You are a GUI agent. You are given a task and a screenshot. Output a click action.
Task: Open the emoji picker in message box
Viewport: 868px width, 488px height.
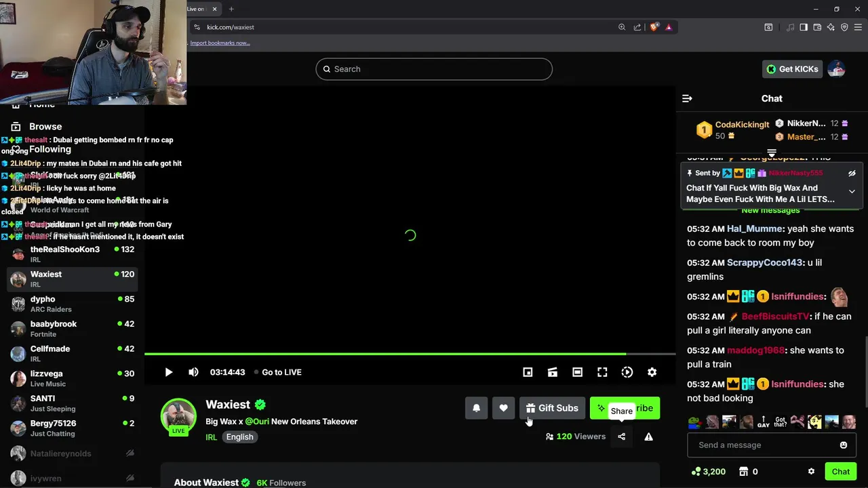click(844, 445)
